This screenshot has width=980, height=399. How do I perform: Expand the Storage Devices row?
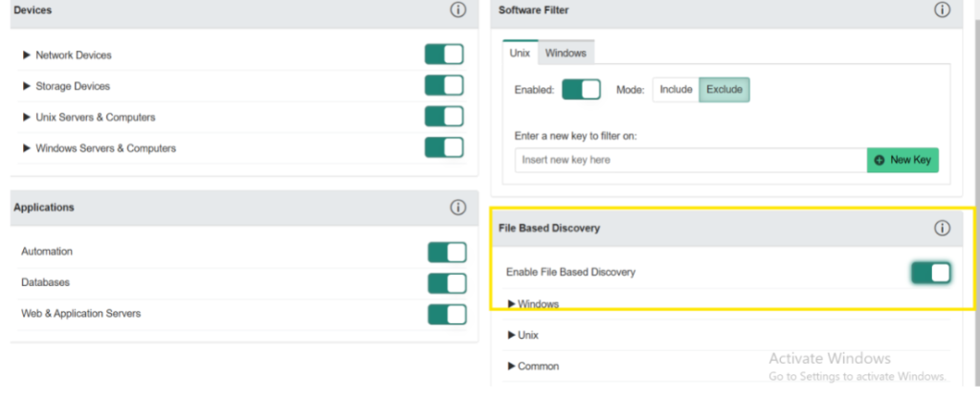26,86
